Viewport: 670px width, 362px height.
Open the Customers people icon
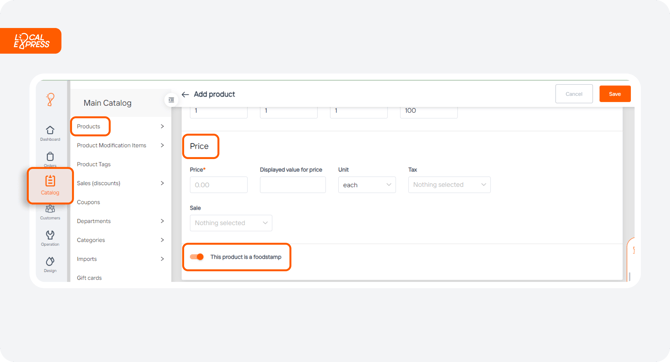coord(50,209)
